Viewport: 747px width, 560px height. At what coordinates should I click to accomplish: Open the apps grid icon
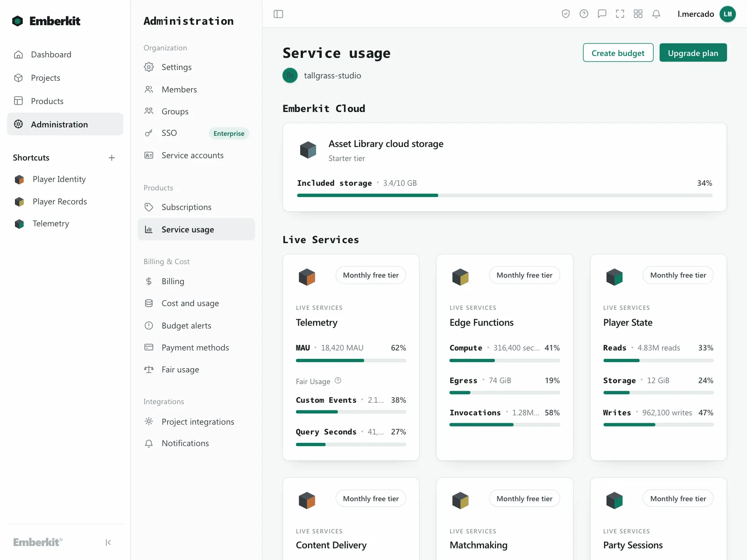638,14
